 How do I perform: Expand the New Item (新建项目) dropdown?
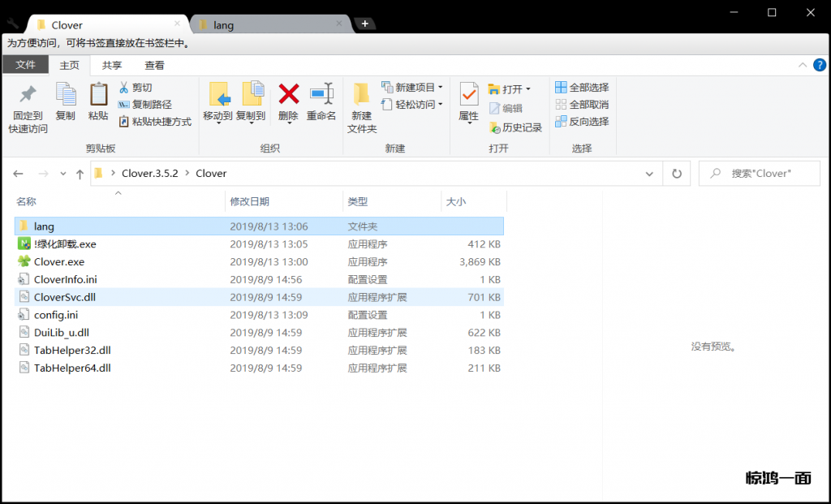[x=441, y=88]
